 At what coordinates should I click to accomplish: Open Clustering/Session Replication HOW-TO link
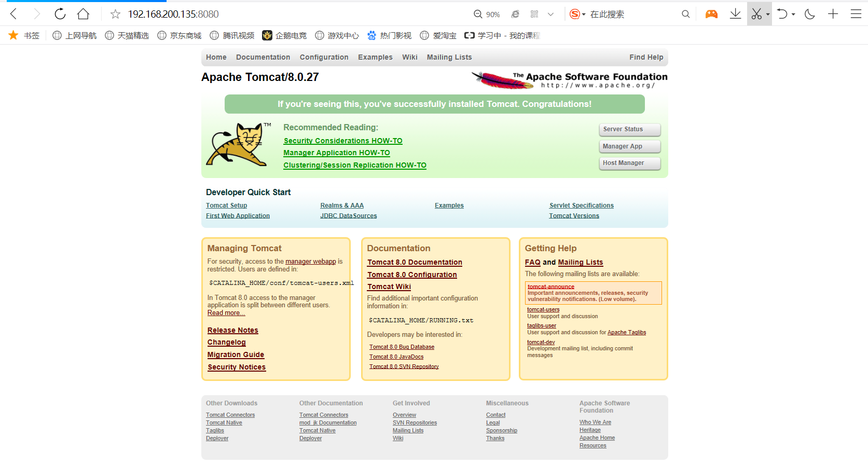click(355, 165)
